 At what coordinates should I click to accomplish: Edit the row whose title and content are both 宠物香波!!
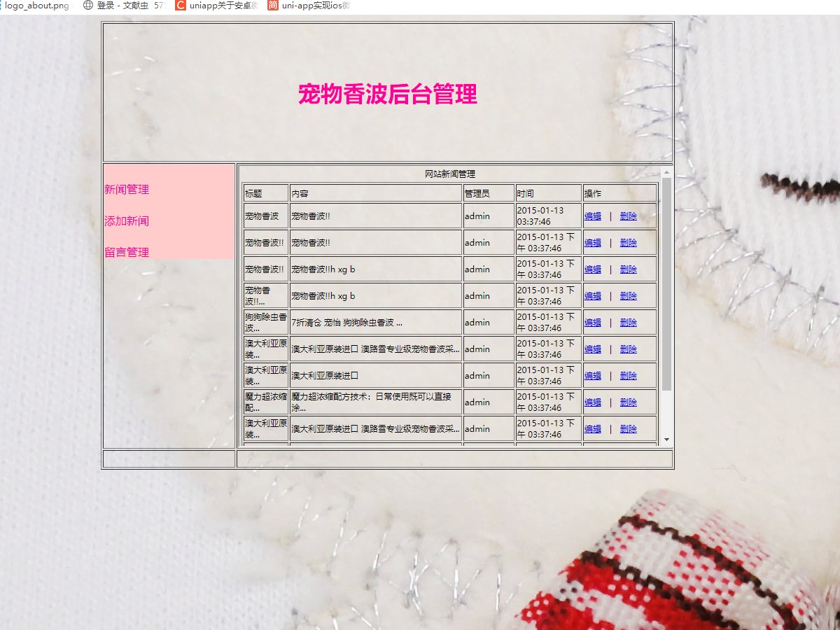click(x=593, y=243)
